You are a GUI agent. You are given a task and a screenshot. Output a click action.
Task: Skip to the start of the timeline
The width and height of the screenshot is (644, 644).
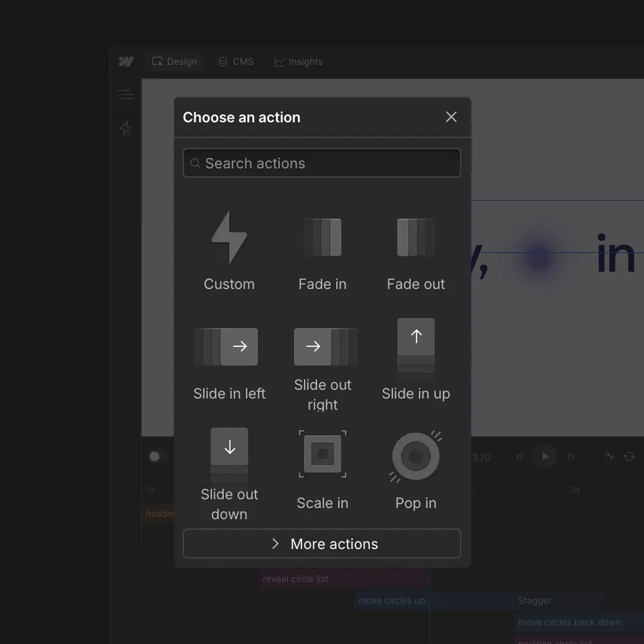518,457
